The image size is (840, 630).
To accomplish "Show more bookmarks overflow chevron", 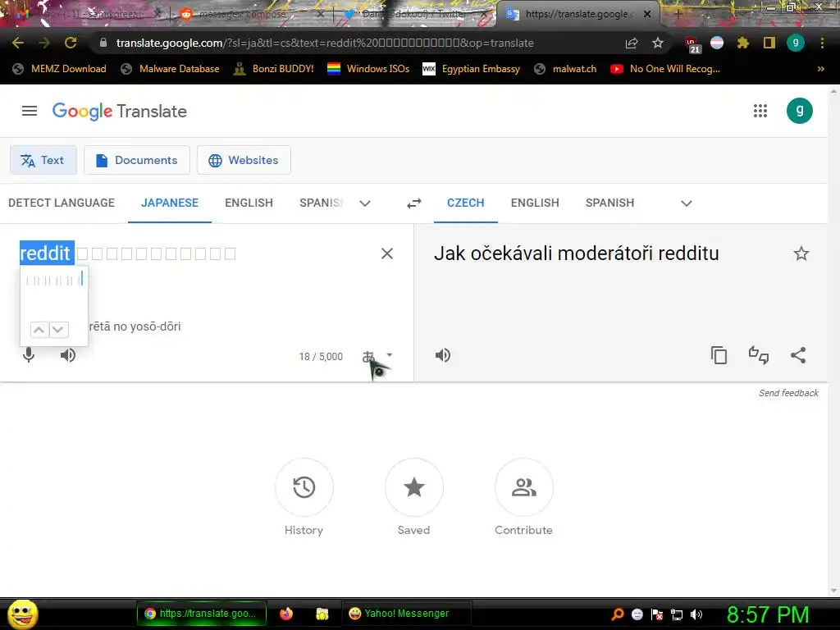I will pos(820,69).
